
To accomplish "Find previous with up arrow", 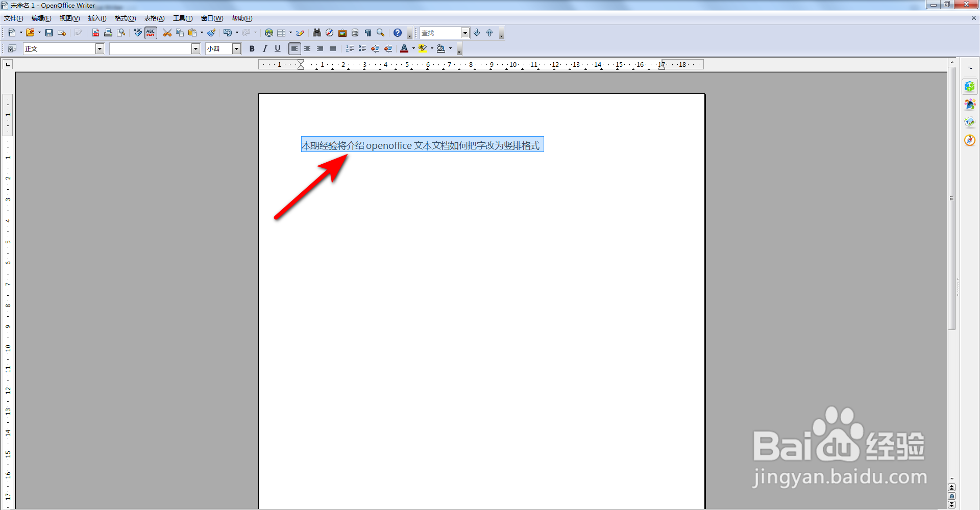I will (x=489, y=33).
